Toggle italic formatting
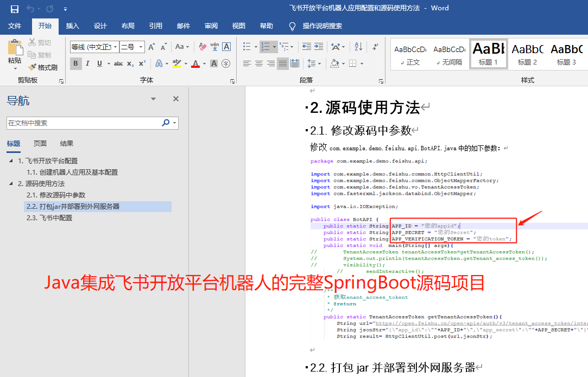Viewport: 588px width, 377px height. click(88, 62)
